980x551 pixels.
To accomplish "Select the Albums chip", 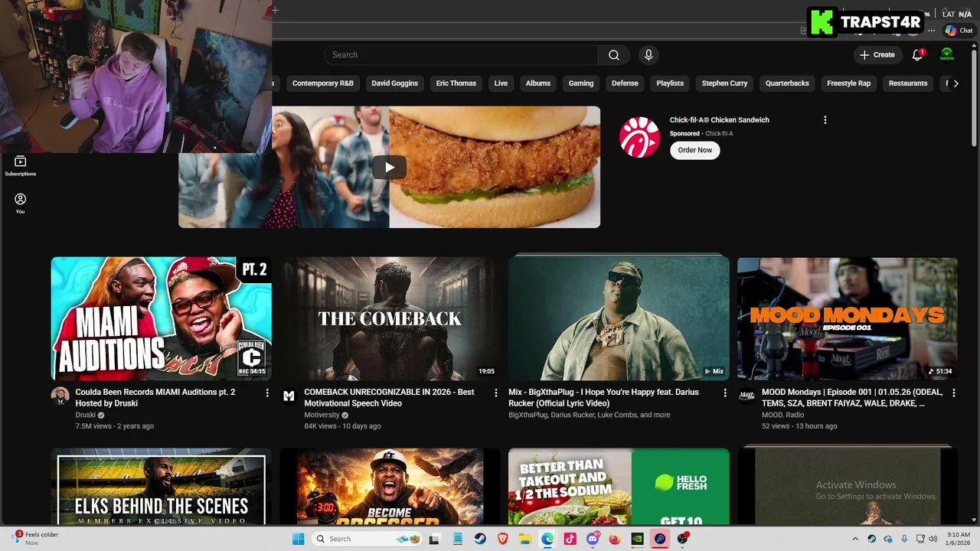I will 538,83.
